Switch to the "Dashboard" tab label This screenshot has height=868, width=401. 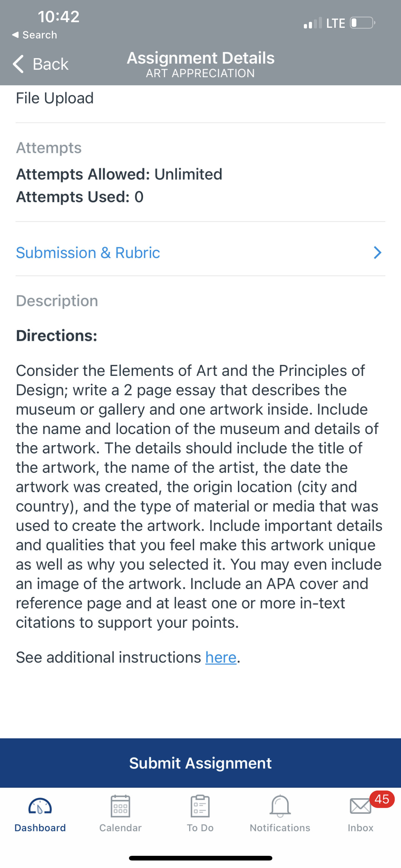pos(40,828)
